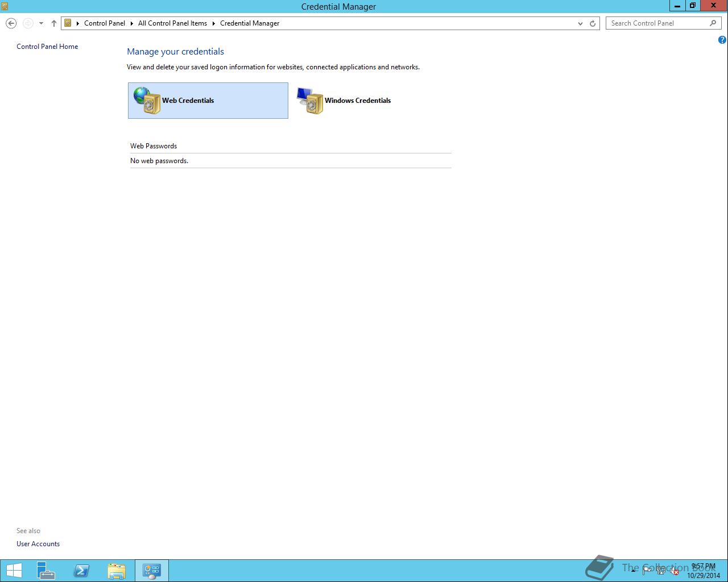Open the clock and date in tray

tap(704, 571)
